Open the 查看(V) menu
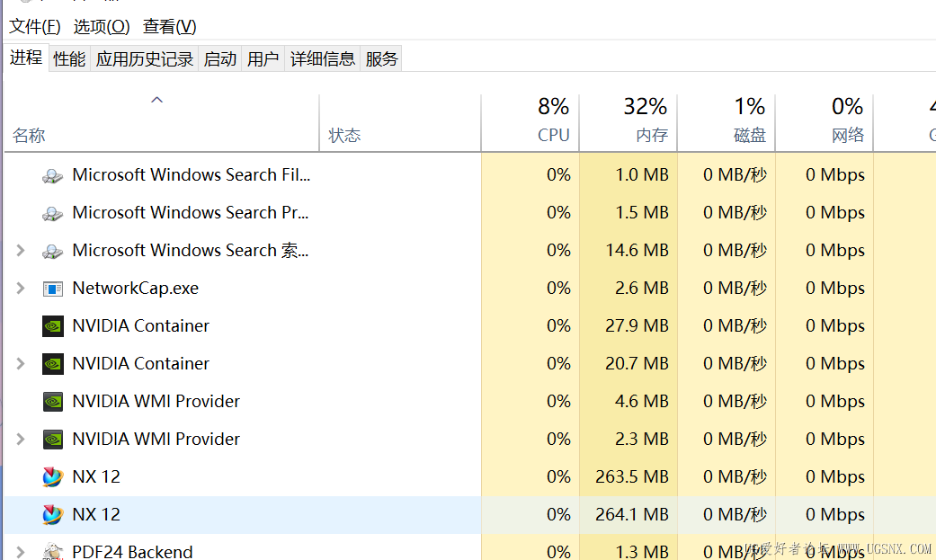Image resolution: width=936 pixels, height=560 pixels. [170, 26]
